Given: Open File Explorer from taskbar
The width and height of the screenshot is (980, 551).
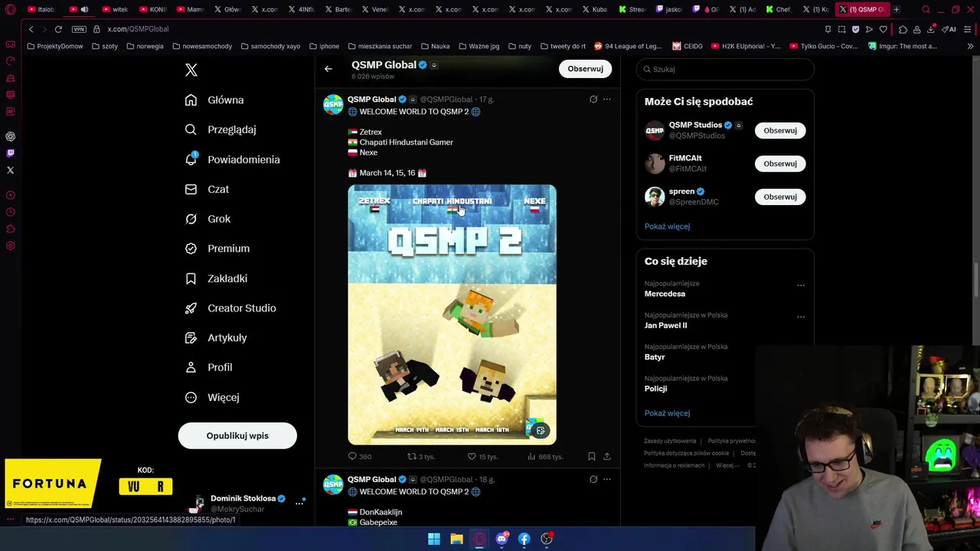Looking at the screenshot, I should tap(456, 539).
